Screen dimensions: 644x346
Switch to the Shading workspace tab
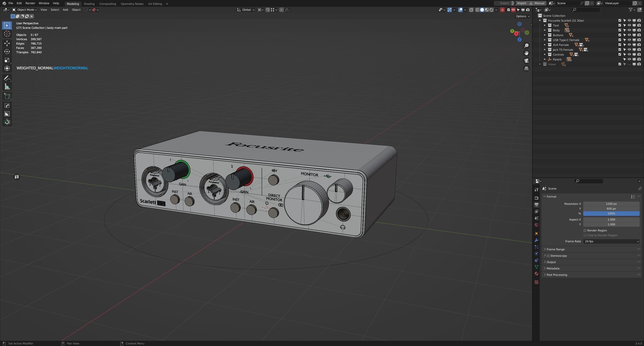pyautogui.click(x=89, y=4)
